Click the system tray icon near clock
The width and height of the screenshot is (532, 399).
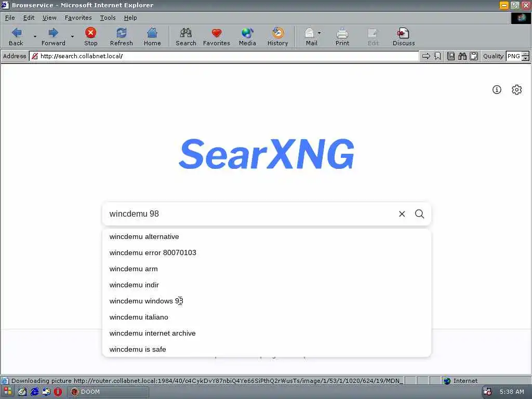(x=487, y=392)
